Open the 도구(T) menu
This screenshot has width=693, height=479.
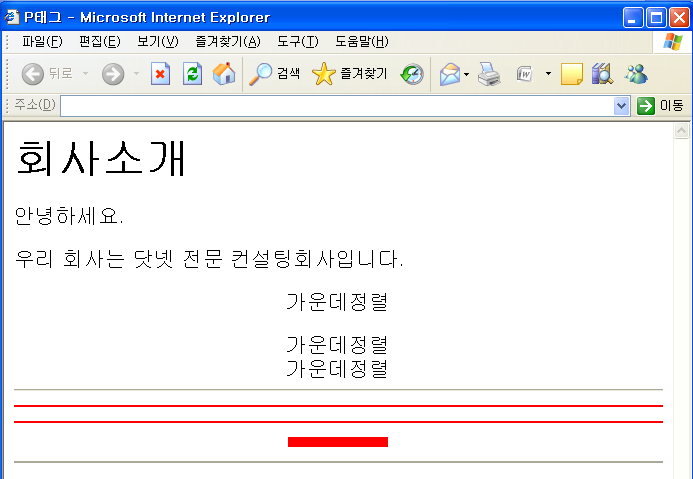coord(297,42)
